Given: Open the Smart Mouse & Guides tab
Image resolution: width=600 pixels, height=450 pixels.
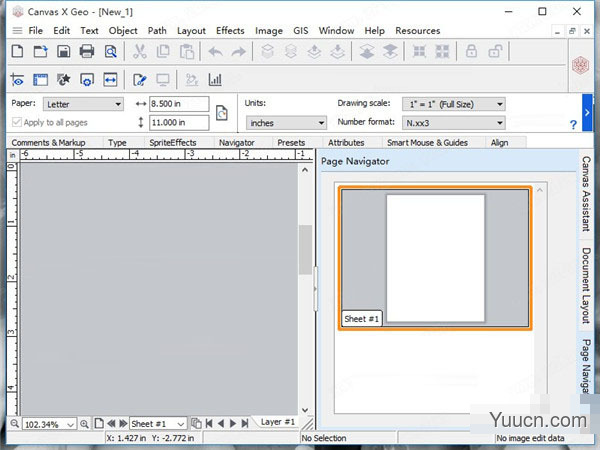Looking at the screenshot, I should pos(427,142).
